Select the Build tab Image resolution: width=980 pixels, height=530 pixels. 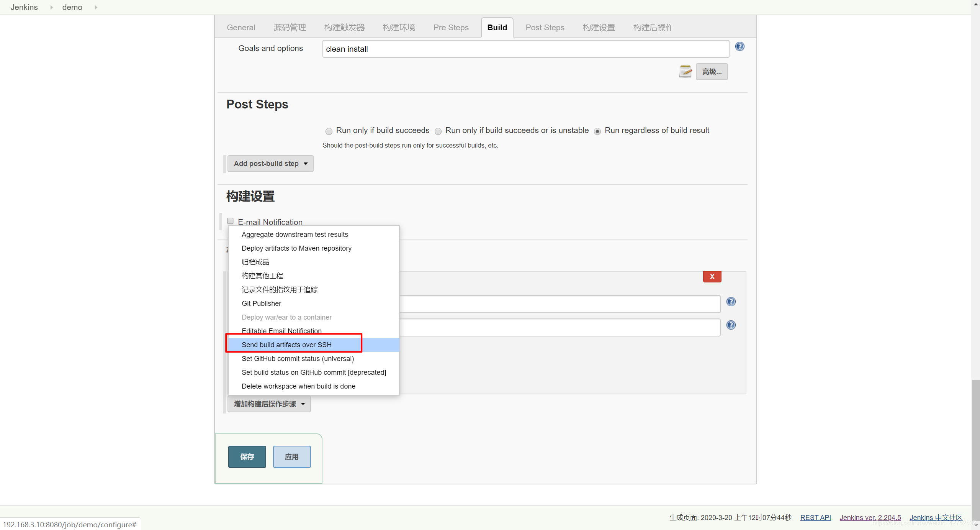coord(497,28)
